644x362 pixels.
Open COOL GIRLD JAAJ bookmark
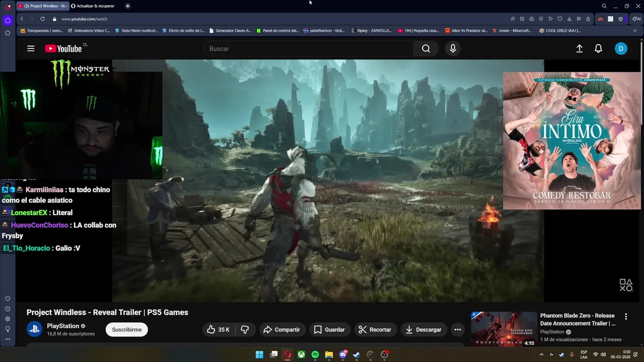click(559, 31)
